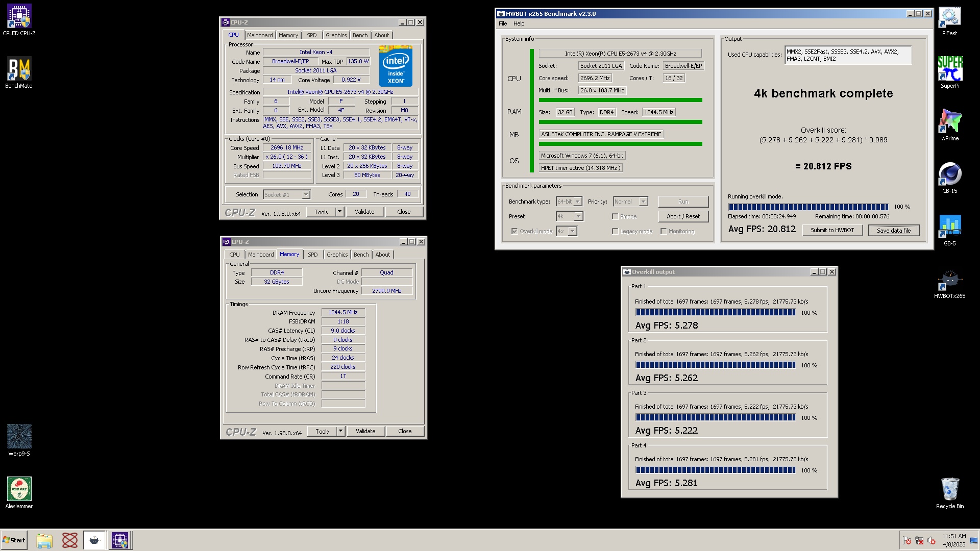Click the Core Speed value 2696.18 MHz

pos(287,147)
